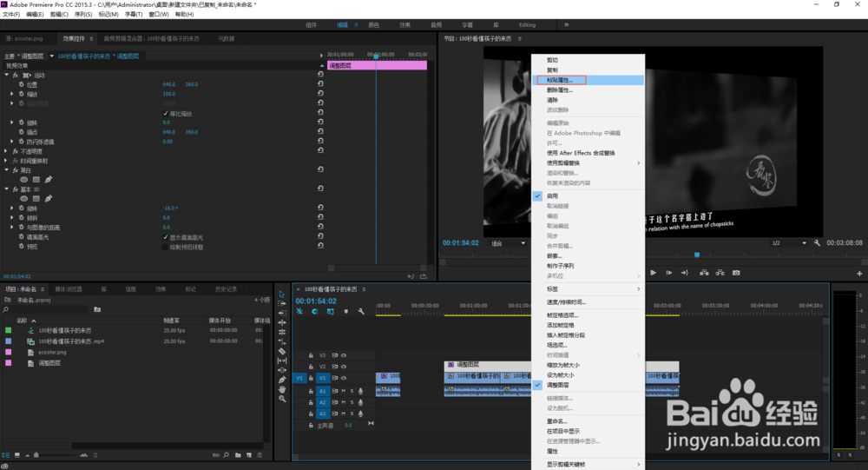
Task: Enable 绘制预览线框 checkbox
Action: tap(165, 247)
